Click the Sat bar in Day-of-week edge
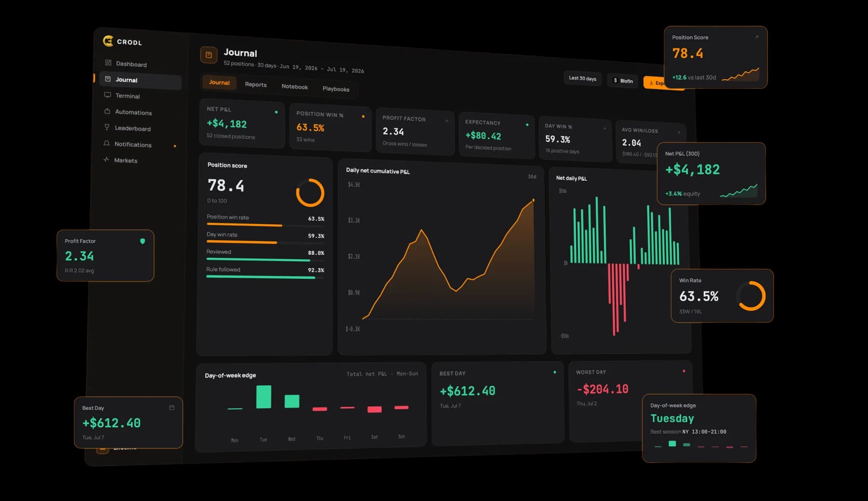The height and width of the screenshot is (501, 868). click(374, 409)
